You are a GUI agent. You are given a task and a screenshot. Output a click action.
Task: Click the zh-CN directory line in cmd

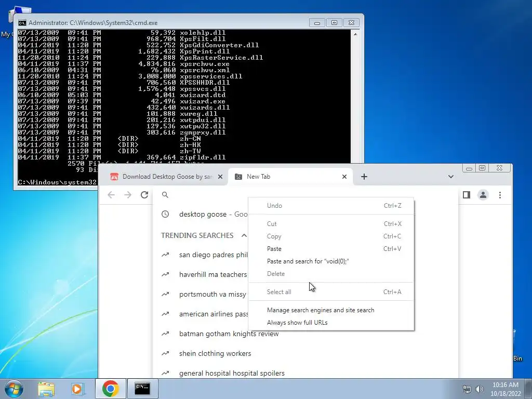point(110,138)
